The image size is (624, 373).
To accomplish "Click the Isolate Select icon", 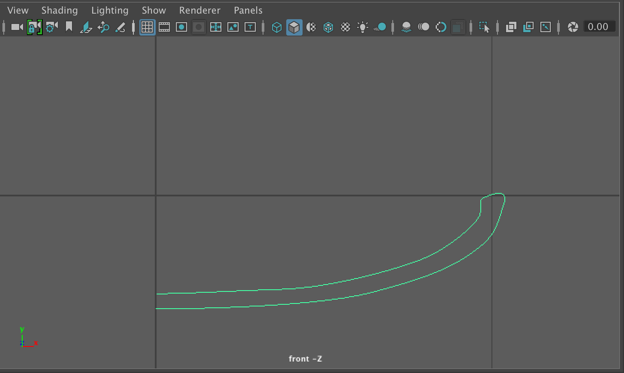I will point(484,27).
